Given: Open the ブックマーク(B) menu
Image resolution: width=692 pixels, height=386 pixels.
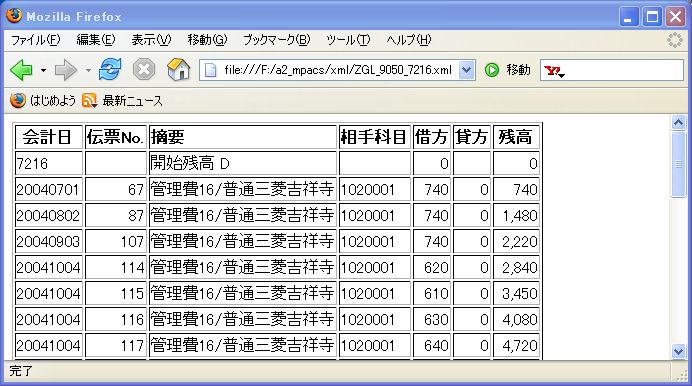Looking at the screenshot, I should click(x=277, y=40).
